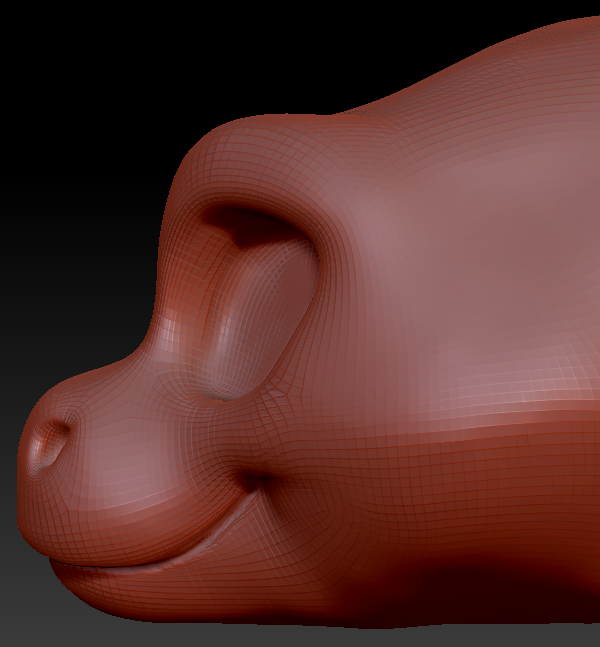
Task: Click the nostril on the sculpted snout
Action: (x=50, y=445)
